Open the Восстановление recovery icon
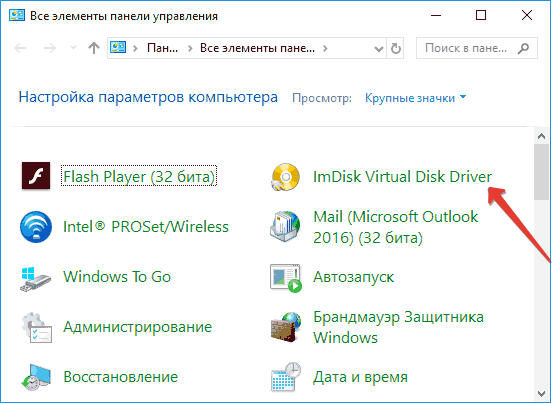The image size is (552, 403). click(x=36, y=377)
